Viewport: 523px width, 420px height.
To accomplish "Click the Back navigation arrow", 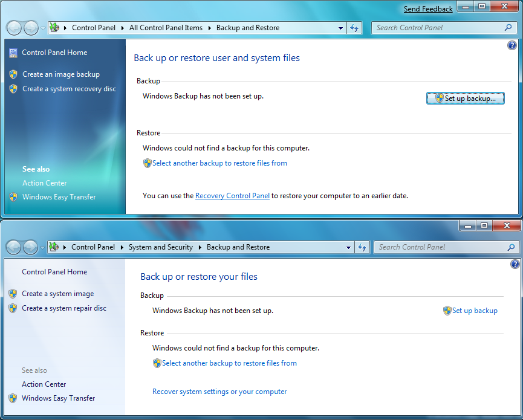I will tap(13, 28).
